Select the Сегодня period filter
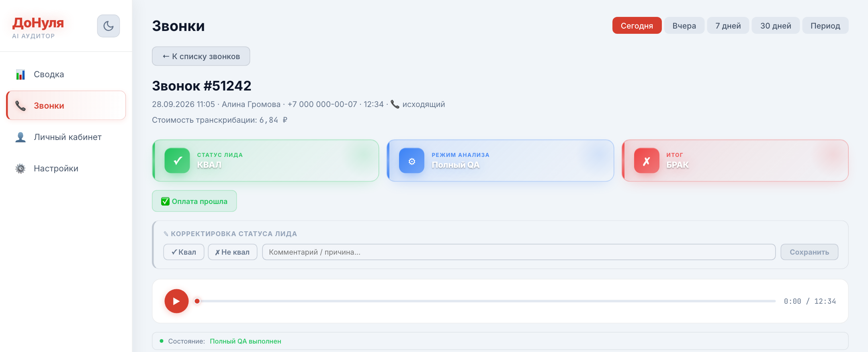The height and width of the screenshot is (352, 868). [637, 25]
